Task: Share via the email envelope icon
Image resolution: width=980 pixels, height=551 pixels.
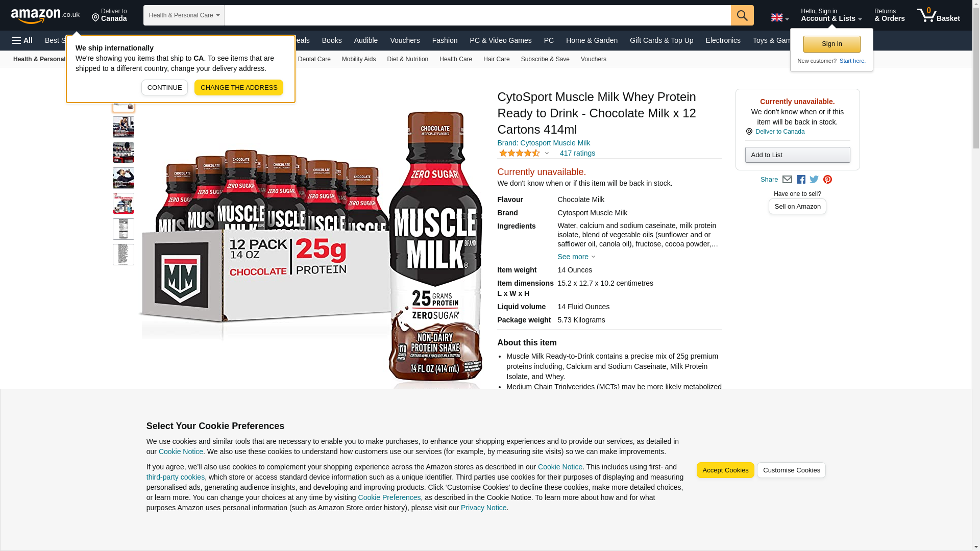Action: click(787, 180)
